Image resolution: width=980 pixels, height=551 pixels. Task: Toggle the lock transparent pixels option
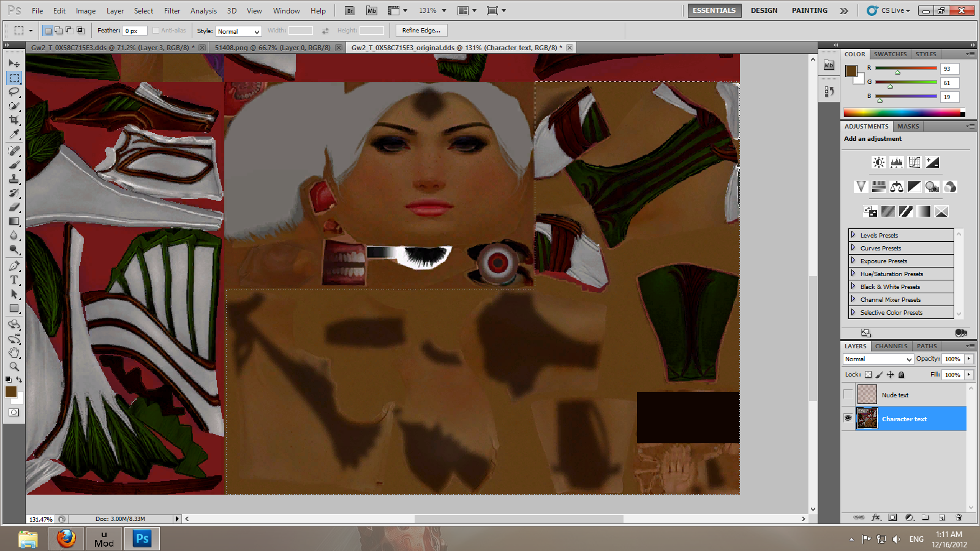click(x=868, y=375)
